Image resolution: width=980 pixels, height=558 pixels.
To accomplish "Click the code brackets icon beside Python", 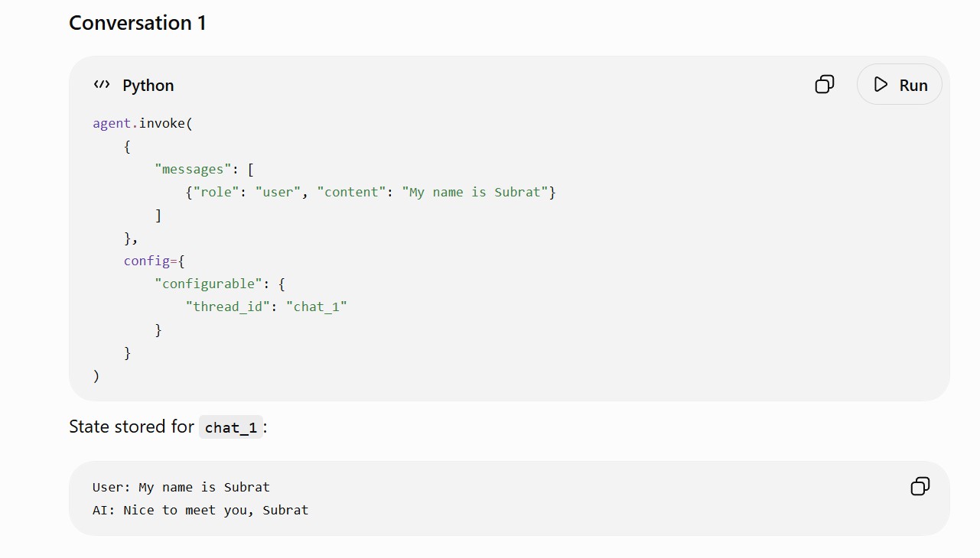I will point(102,85).
